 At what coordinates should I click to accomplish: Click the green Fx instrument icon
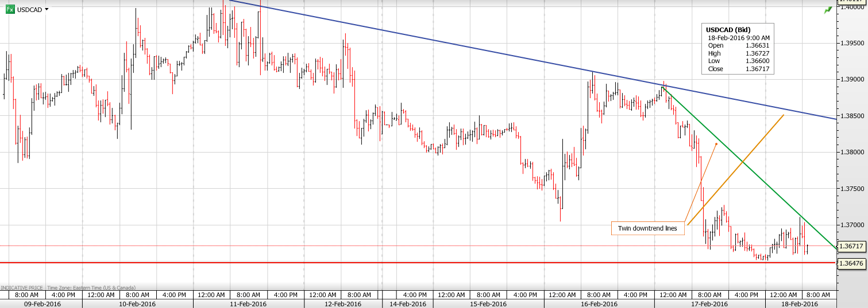[x=10, y=9]
